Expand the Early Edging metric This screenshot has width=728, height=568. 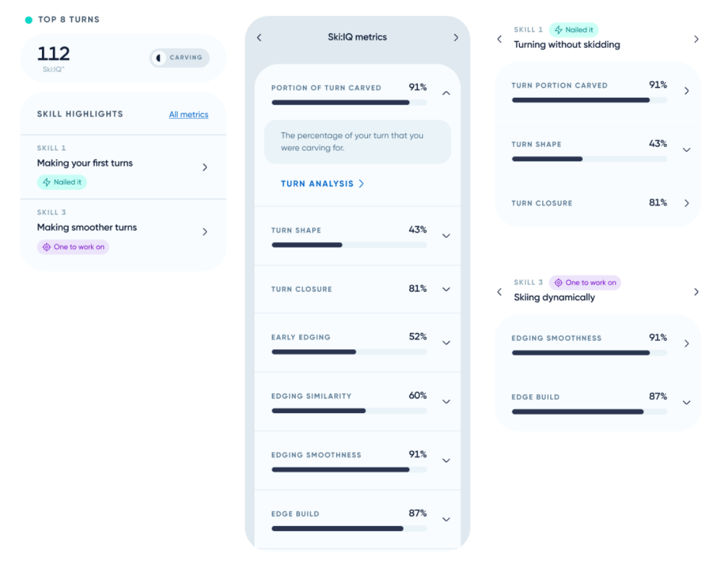446,343
